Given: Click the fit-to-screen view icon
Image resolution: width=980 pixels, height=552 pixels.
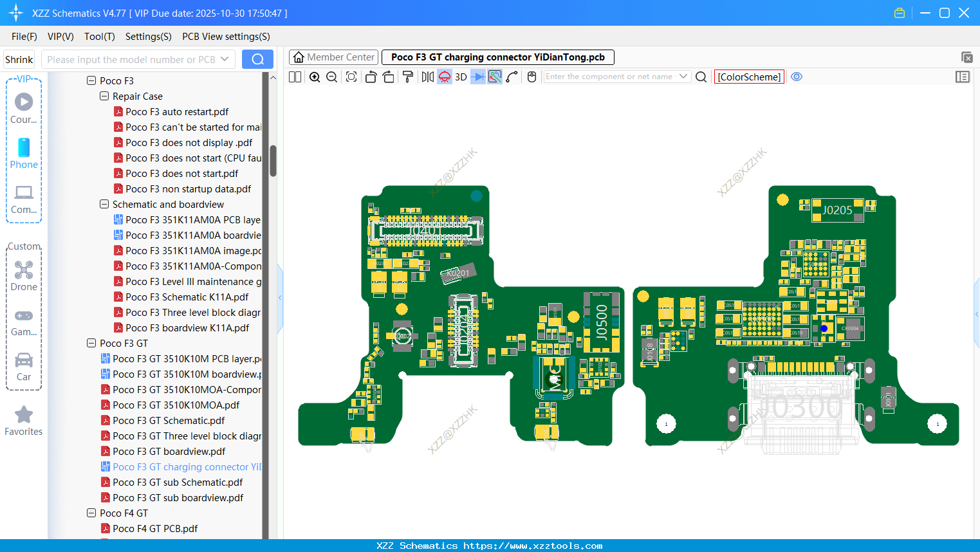Looking at the screenshot, I should coord(351,77).
